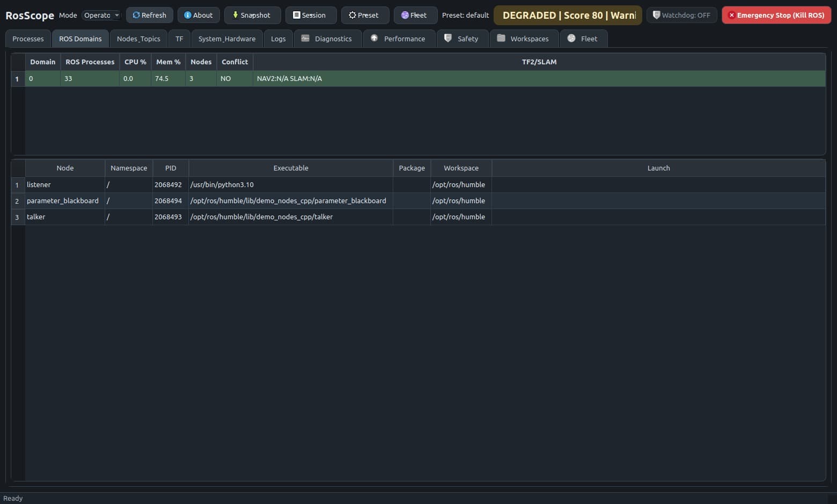Image resolution: width=837 pixels, height=504 pixels.
Task: Click the demo_nodes_cpp/talker executable path
Action: pos(291,217)
